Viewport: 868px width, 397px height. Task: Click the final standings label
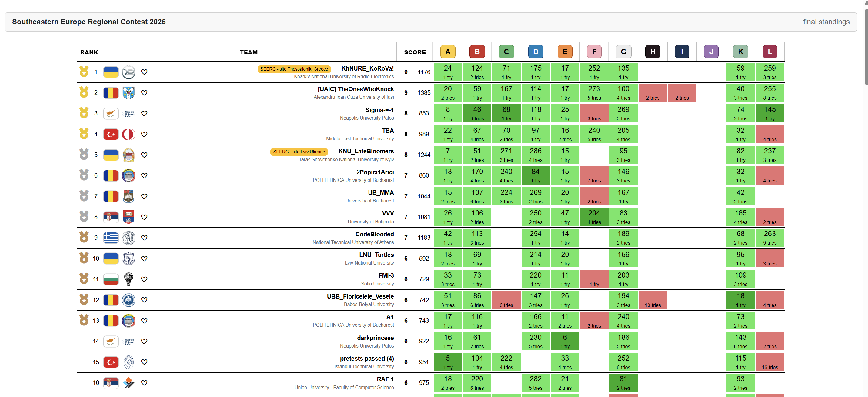pos(826,22)
